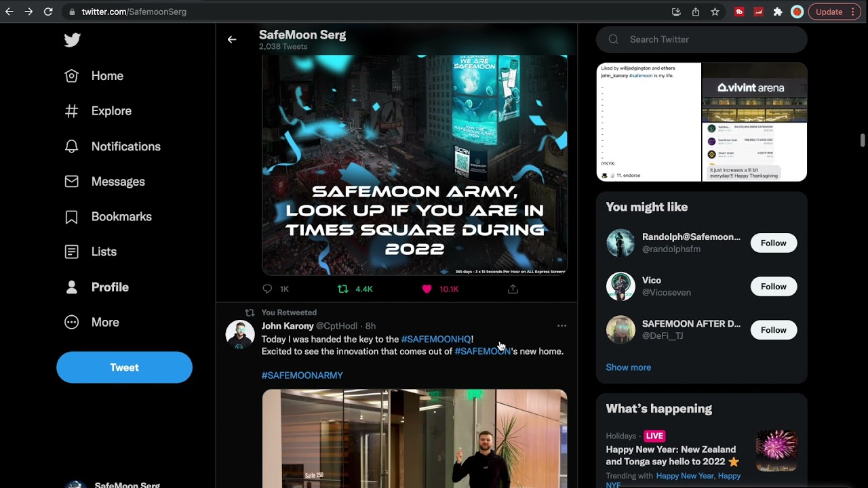Follow Randolph@Safemoon account
Viewport: 868px width, 488px height.
[774, 243]
